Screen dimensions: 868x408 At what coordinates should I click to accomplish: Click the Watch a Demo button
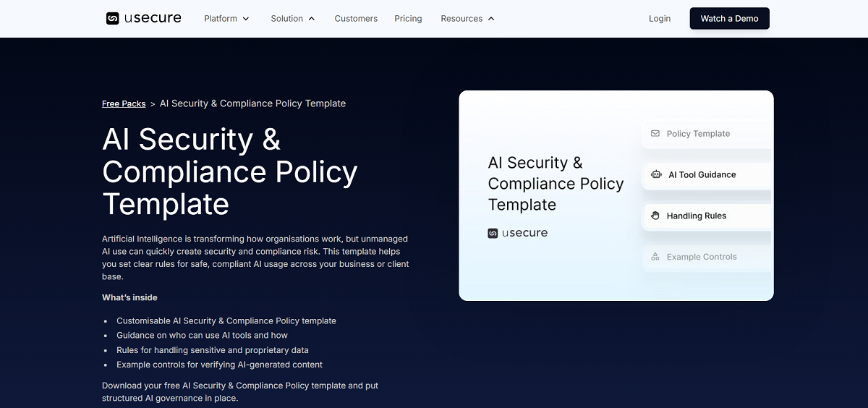729,19
